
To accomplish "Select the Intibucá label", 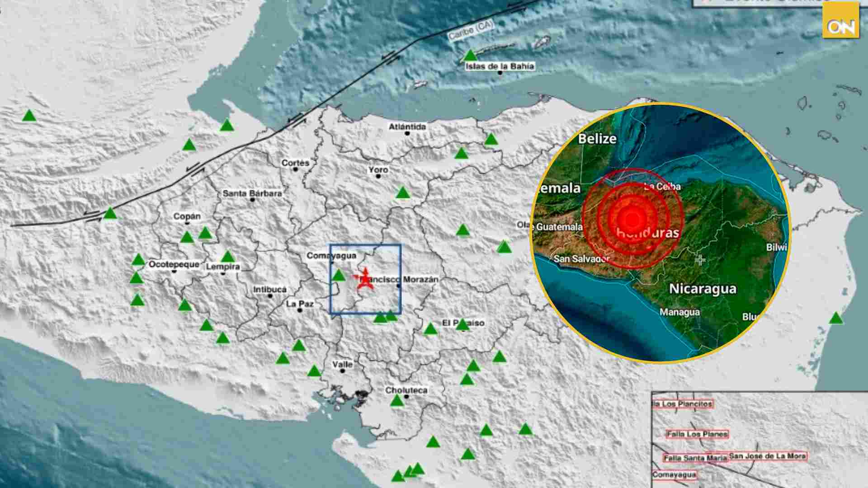I will pos(270,290).
